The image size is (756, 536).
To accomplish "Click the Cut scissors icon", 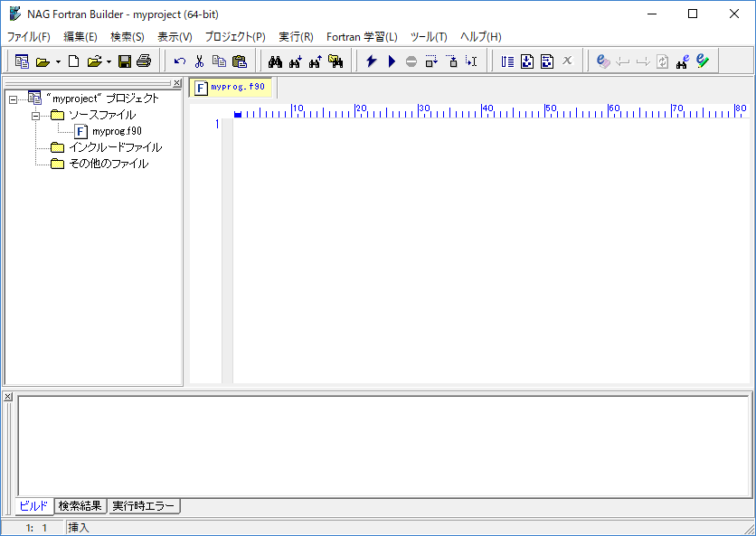I will 199,61.
